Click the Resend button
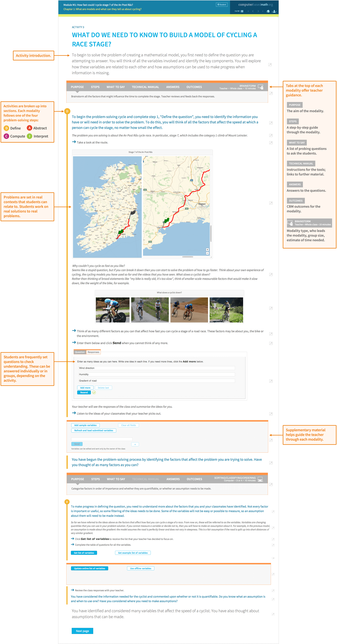The height and width of the screenshot is (644, 337). (x=84, y=392)
